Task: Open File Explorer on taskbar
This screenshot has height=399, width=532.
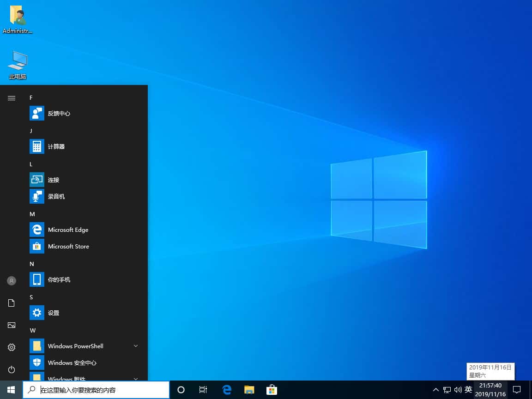Action: point(249,390)
